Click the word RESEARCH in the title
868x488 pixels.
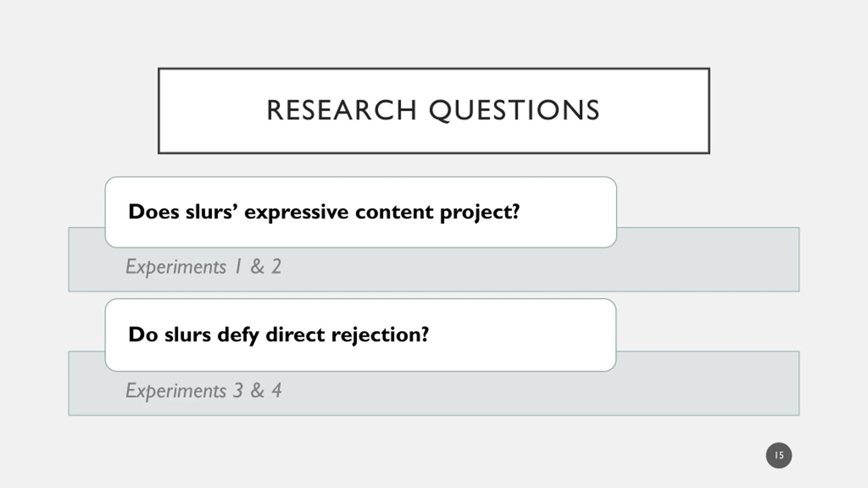pyautogui.click(x=341, y=110)
